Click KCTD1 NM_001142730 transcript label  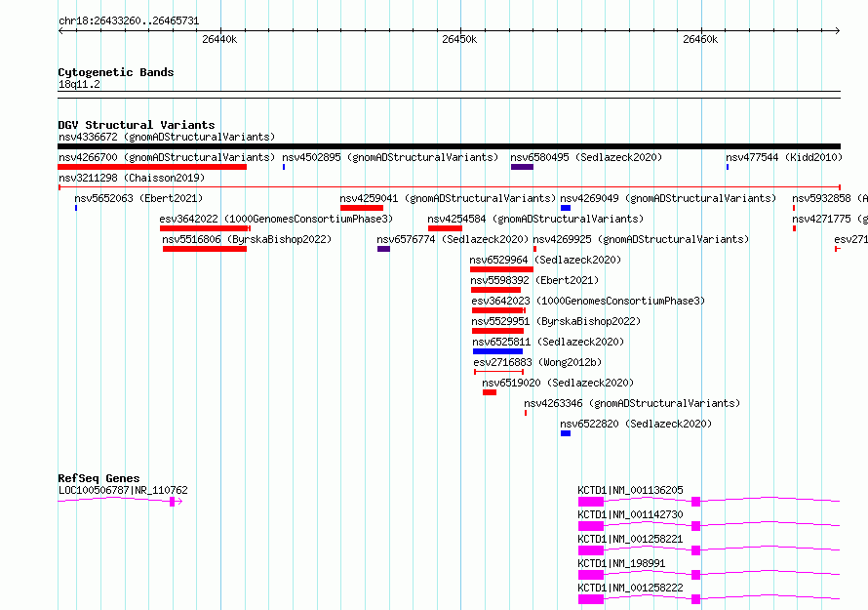click(630, 514)
